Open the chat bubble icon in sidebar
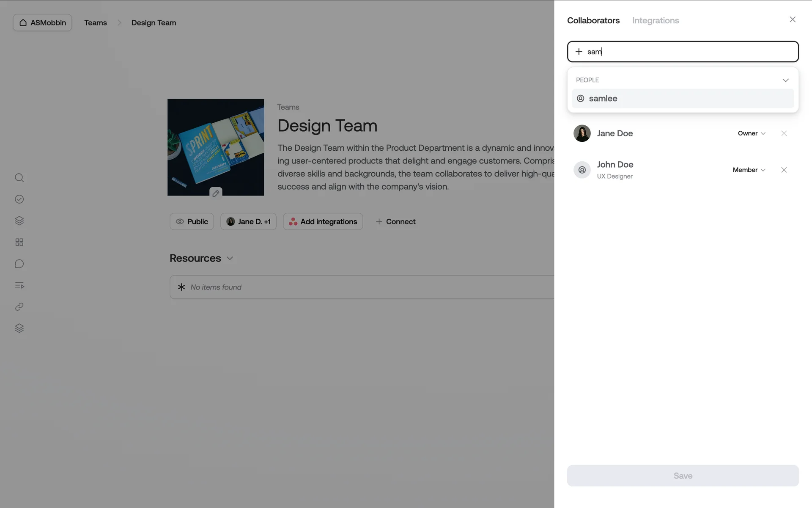The image size is (812, 508). (19, 264)
